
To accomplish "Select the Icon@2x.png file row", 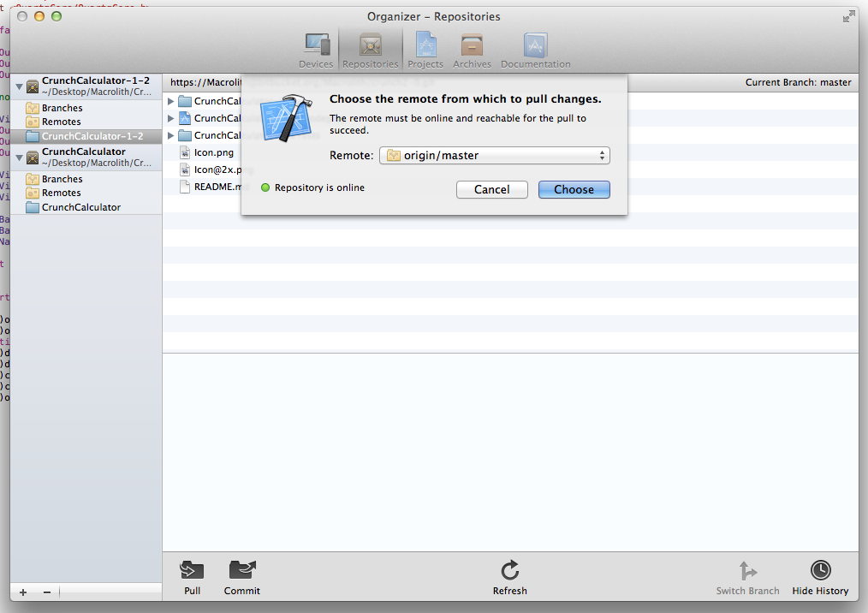I will tap(211, 170).
